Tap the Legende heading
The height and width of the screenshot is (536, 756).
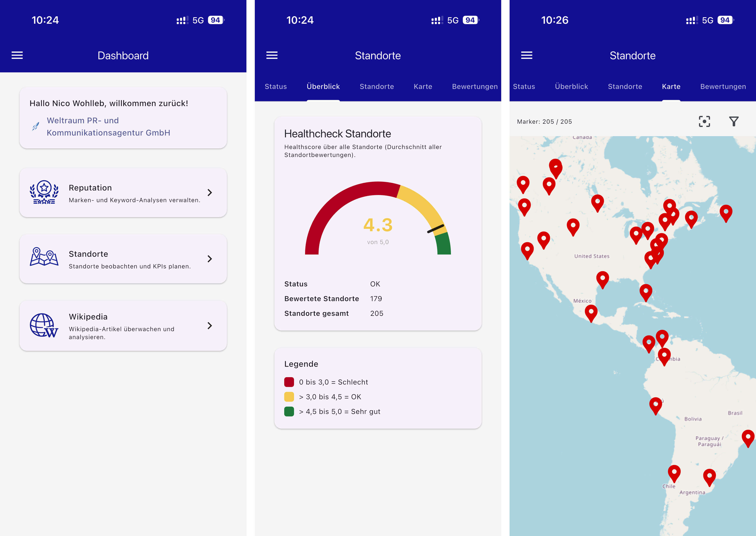click(x=301, y=364)
